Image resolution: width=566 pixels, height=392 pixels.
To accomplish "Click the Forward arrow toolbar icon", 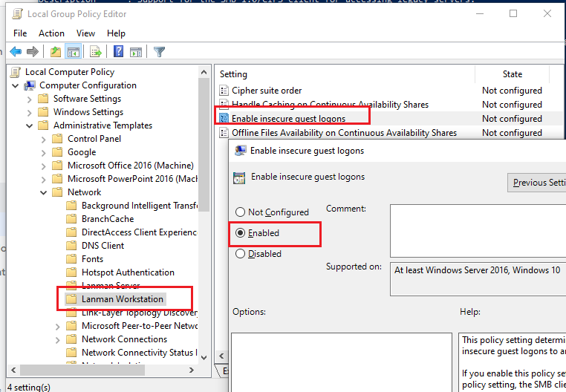I will tap(32, 52).
